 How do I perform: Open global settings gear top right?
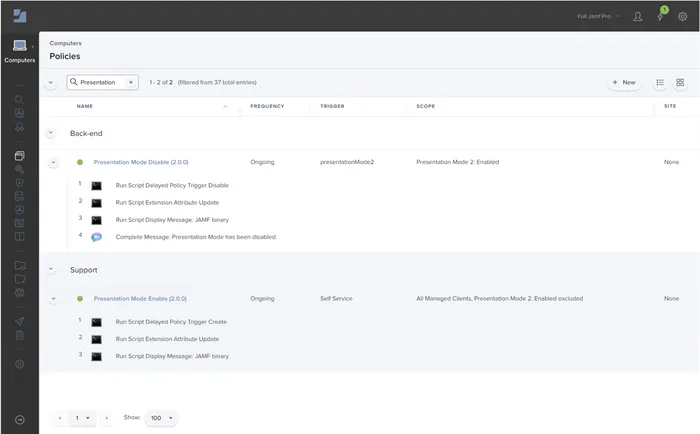[x=683, y=17]
